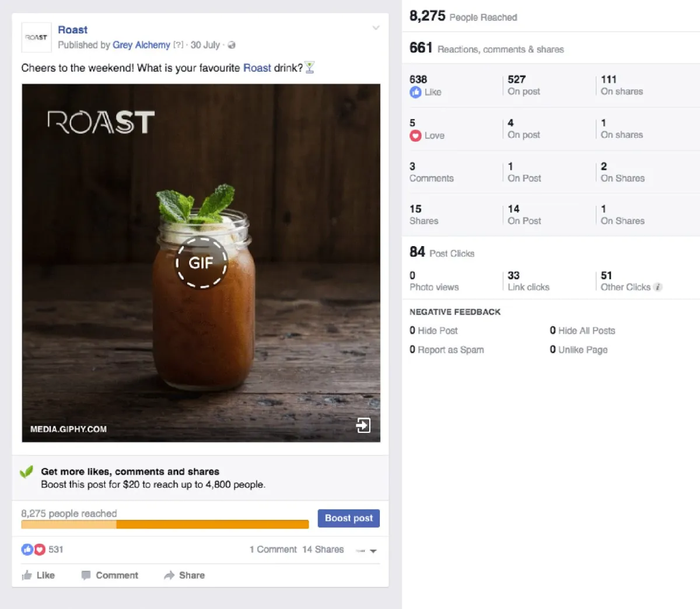Click the cocktail glass emoji in the caption

point(310,68)
